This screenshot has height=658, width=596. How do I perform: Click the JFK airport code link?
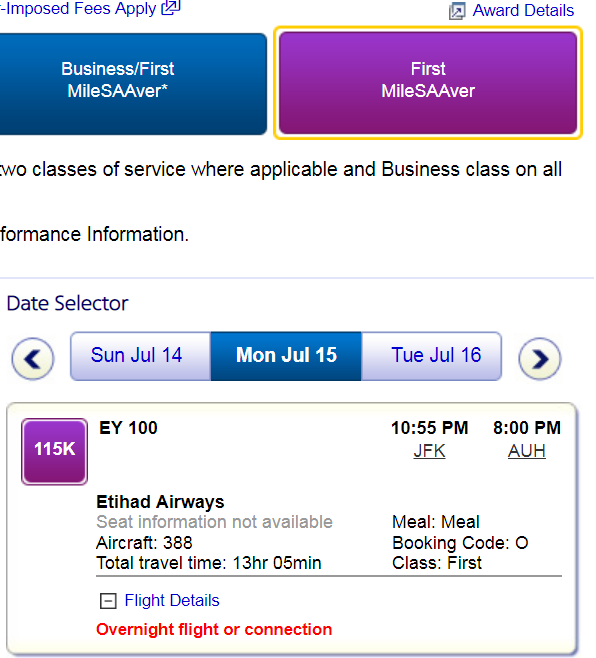click(429, 451)
